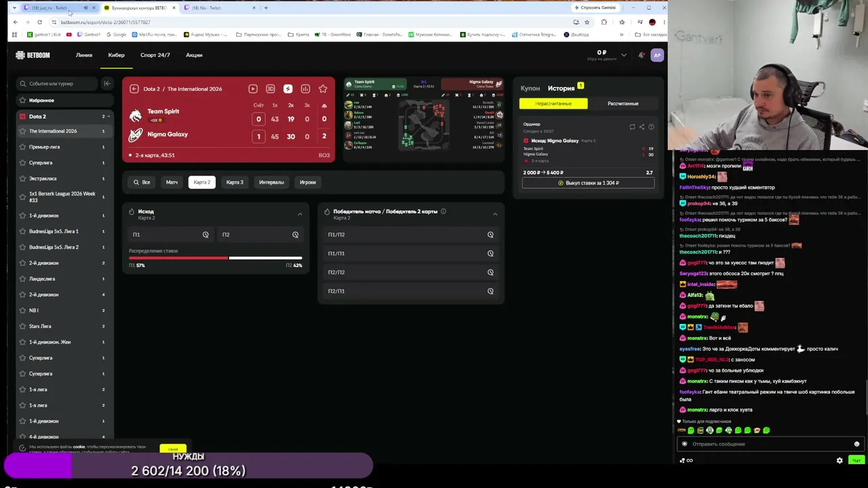
Task: Open the match statistics chart icon
Action: pos(305,89)
